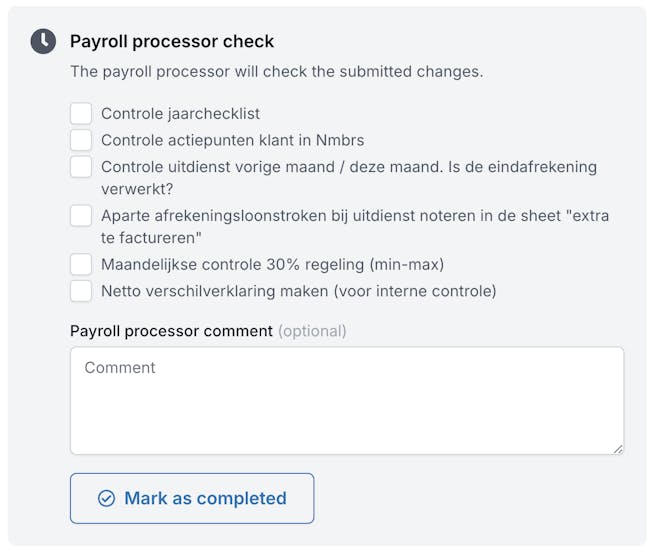Click the "Payroll processor check" heading
660x556 pixels.
[x=172, y=42]
